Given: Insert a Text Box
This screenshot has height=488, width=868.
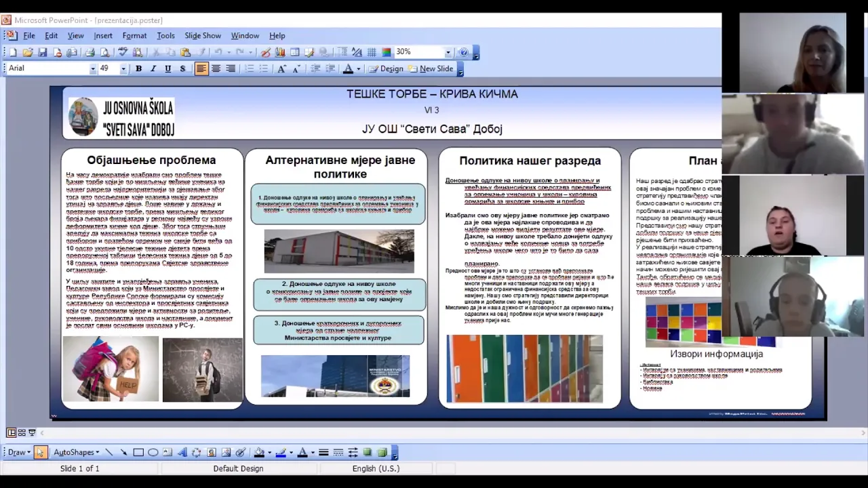Looking at the screenshot, I should point(167,452).
